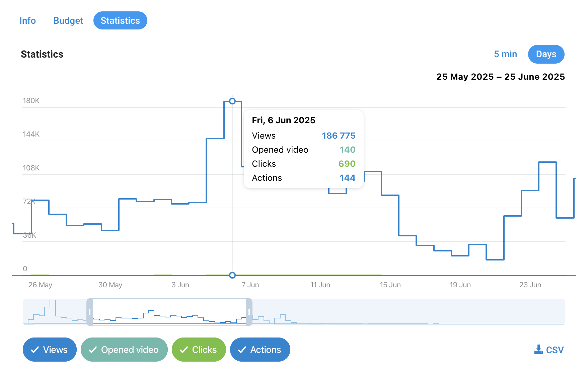Download statistics via CSV link

pyautogui.click(x=549, y=350)
